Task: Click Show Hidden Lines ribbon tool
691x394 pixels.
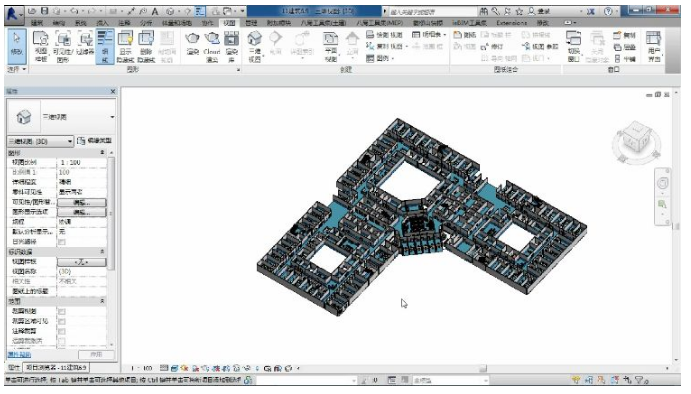Action: tap(125, 46)
